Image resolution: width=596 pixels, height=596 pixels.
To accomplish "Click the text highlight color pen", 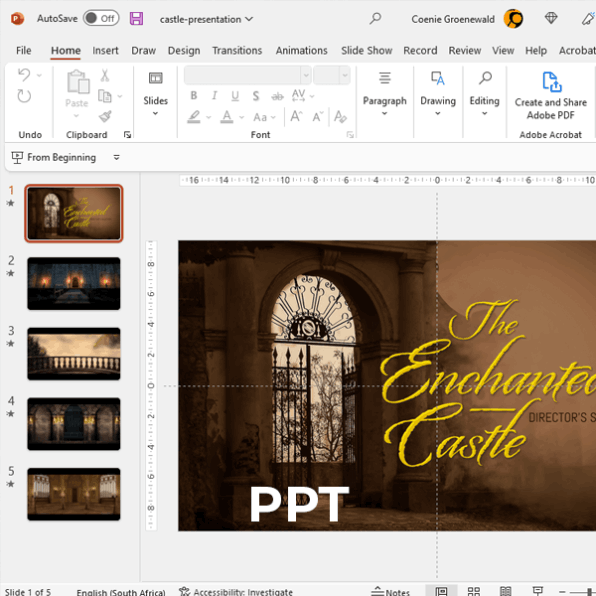I will coord(194,116).
